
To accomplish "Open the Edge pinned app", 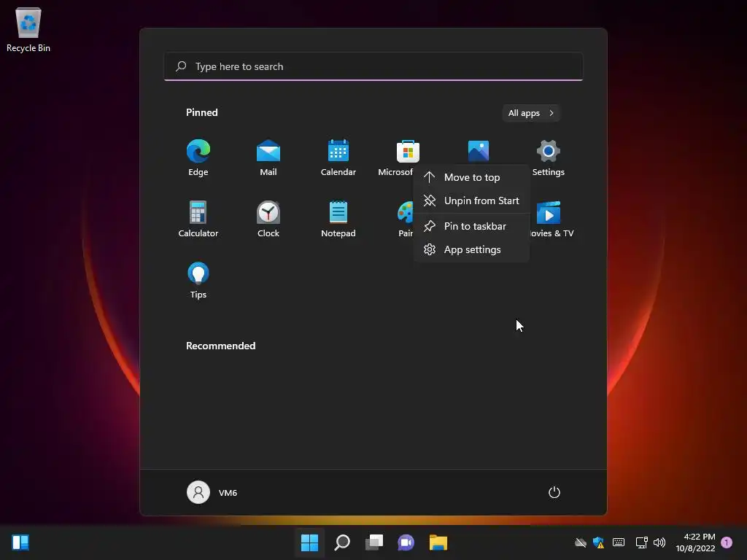I will pyautogui.click(x=198, y=157).
